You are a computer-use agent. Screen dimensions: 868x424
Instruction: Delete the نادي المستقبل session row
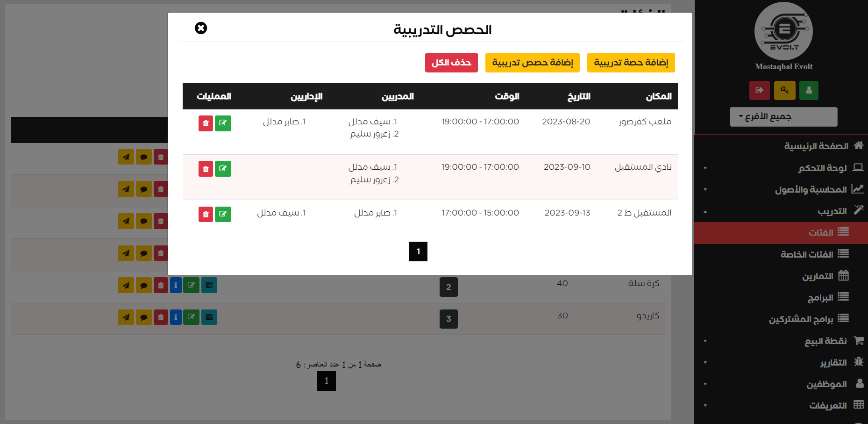[x=206, y=169]
